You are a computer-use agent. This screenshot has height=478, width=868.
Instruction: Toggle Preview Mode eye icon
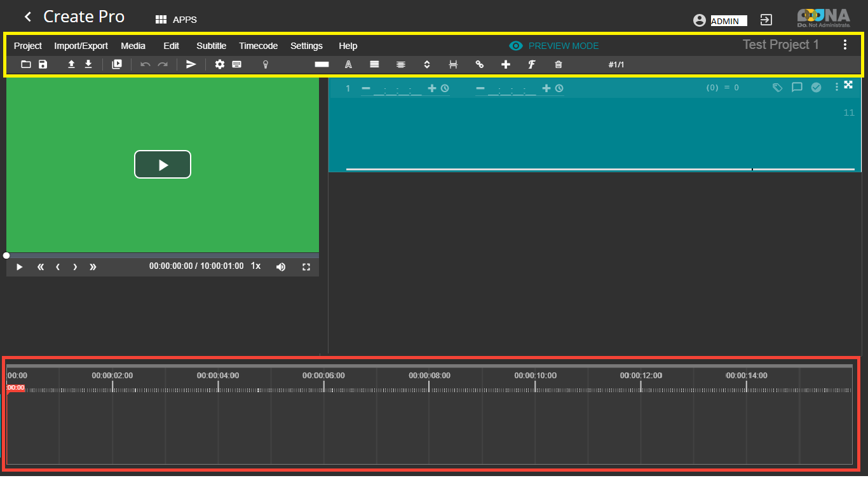click(516, 46)
